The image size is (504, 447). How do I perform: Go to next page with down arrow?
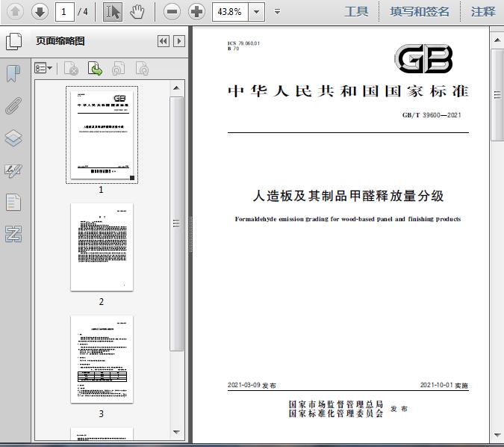tap(40, 12)
